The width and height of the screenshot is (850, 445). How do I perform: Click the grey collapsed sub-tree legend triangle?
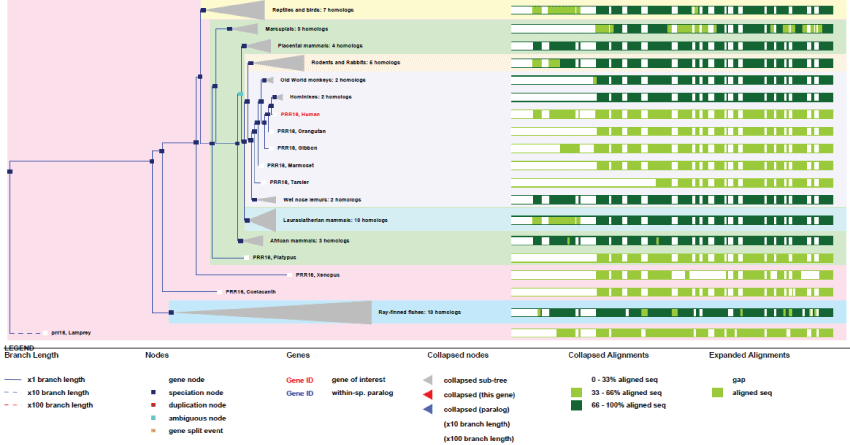pyautogui.click(x=429, y=380)
